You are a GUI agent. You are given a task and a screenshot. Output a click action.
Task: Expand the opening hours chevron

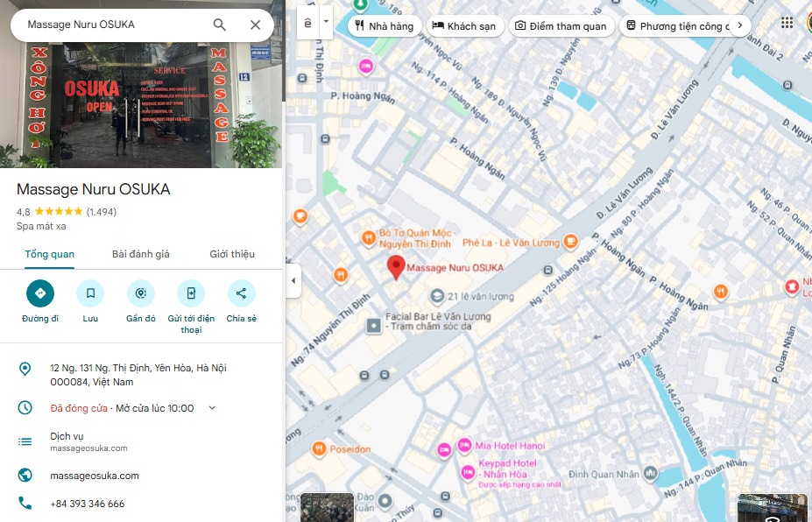212,408
